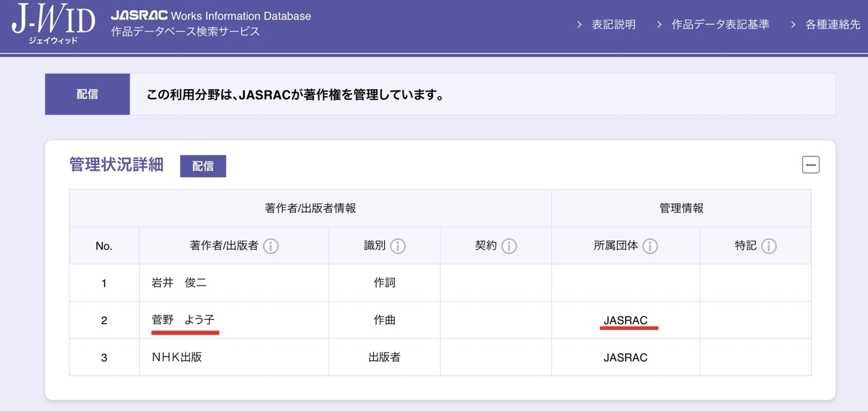Click the 契約 column header label
Image resolution: width=868 pixels, height=411 pixels.
pyautogui.click(x=486, y=247)
